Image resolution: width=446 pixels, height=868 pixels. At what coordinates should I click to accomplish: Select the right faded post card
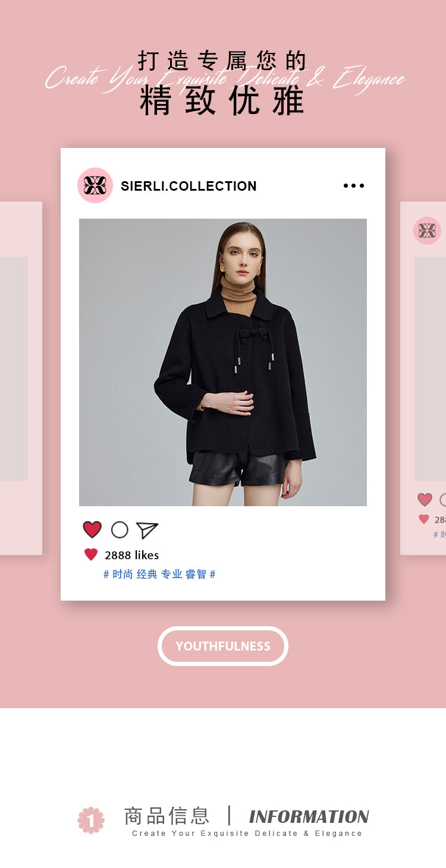(x=423, y=378)
